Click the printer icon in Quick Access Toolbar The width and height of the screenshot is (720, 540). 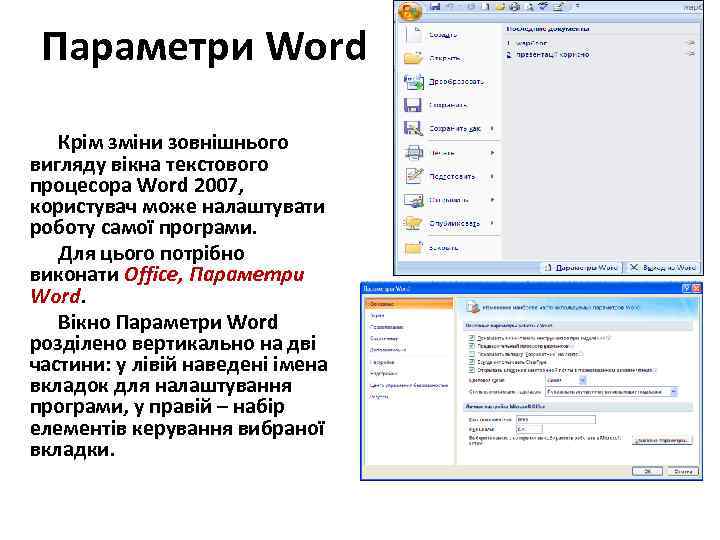pos(514,7)
